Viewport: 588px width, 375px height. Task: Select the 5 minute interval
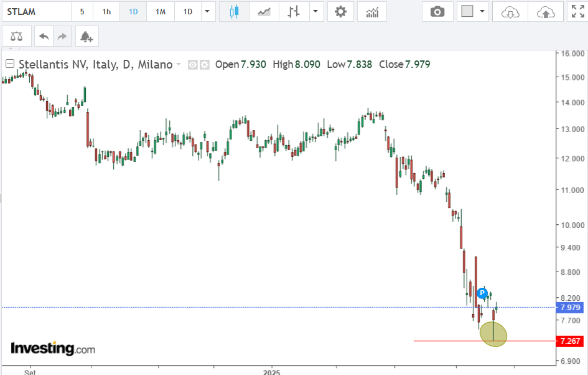(x=82, y=12)
